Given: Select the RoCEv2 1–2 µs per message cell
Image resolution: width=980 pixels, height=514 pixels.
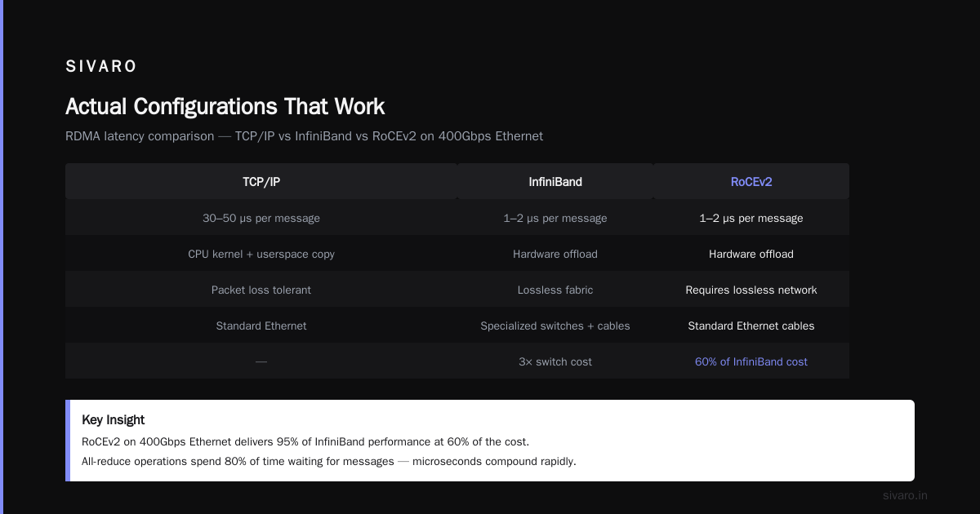Looking at the screenshot, I should pyautogui.click(x=751, y=218).
